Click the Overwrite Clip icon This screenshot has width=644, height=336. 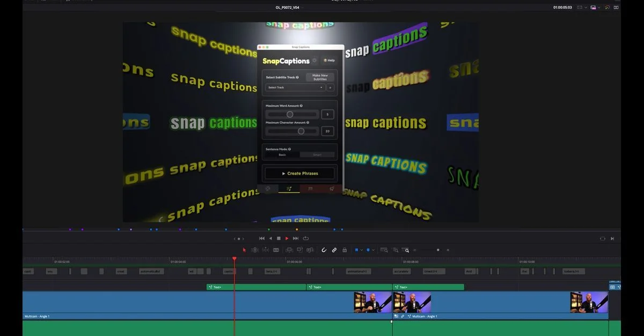pos(299,250)
